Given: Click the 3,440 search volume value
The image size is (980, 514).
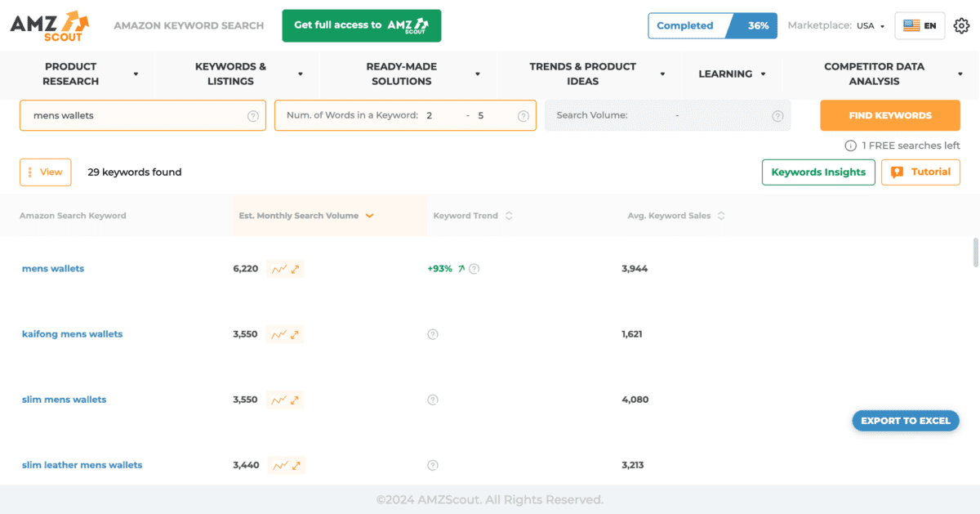Looking at the screenshot, I should pos(246,465).
